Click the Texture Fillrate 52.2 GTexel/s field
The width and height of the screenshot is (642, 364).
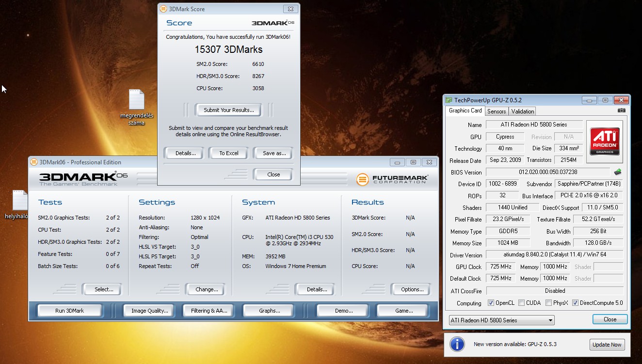tap(598, 219)
